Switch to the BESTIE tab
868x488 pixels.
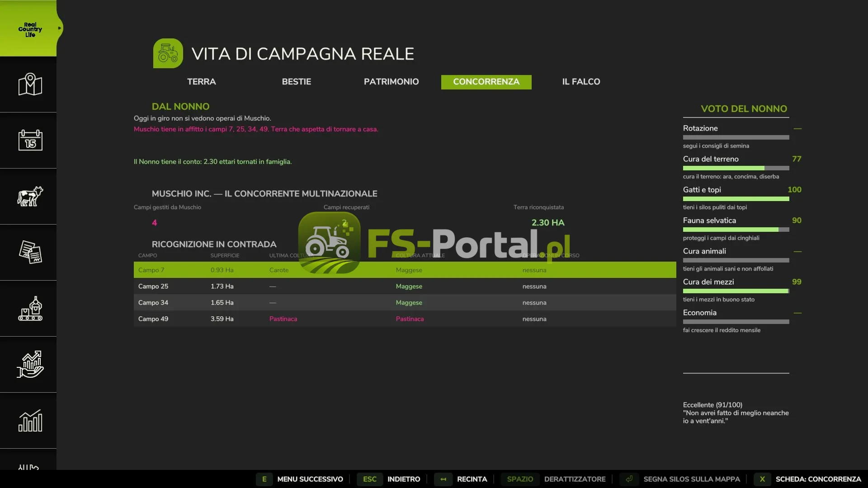[x=297, y=82]
